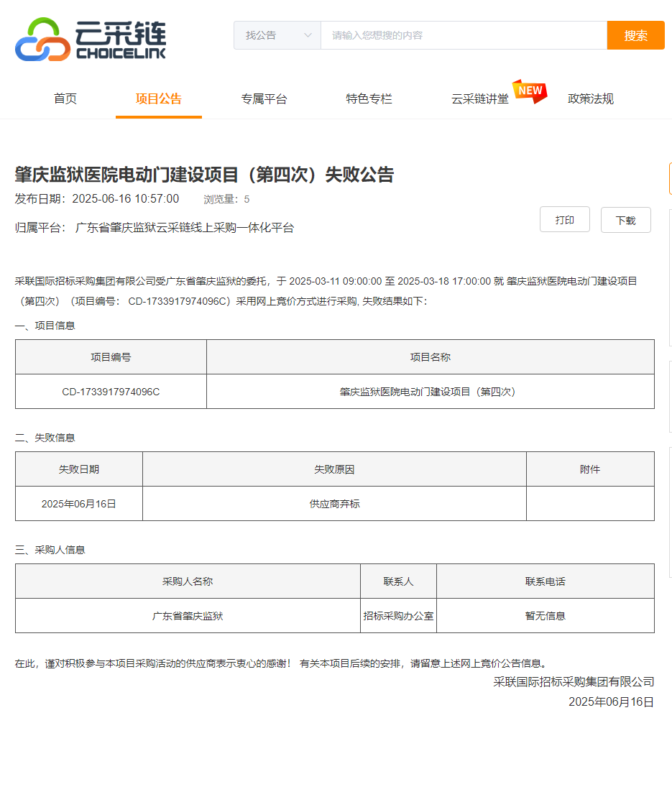Image resolution: width=672 pixels, height=792 pixels.
Task: Click the orange 搜索 button
Action: [x=635, y=35]
